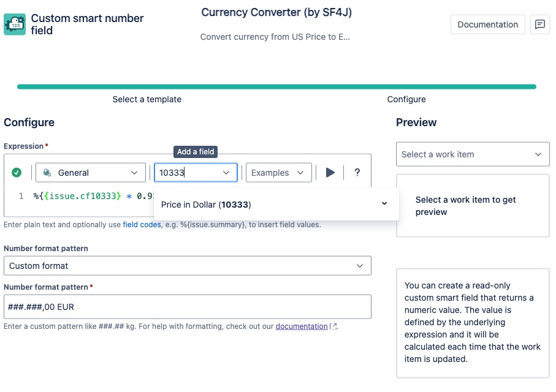Click the ###.###,00 EUR pattern input
This screenshot has height=392, width=556.
[x=187, y=307]
